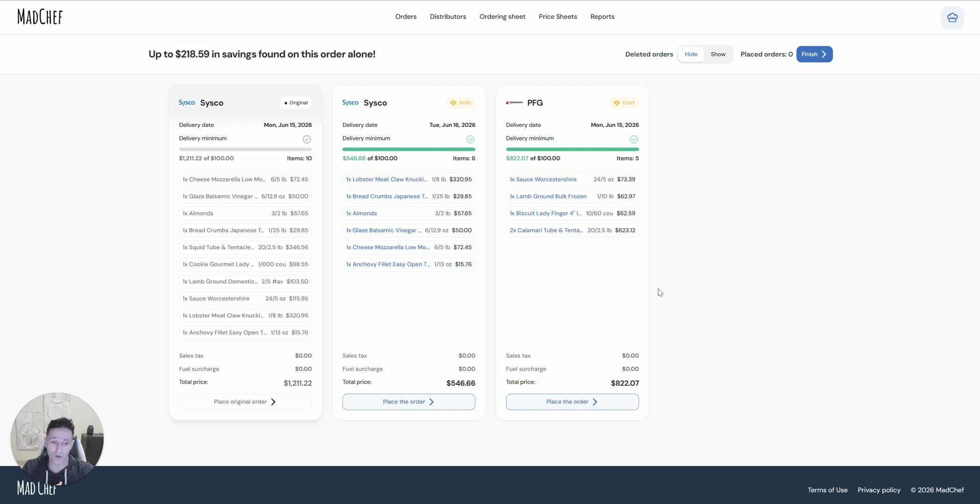This screenshot has width=980, height=504.
Task: Place the order on the Draft Sysco card
Action: pyautogui.click(x=409, y=402)
